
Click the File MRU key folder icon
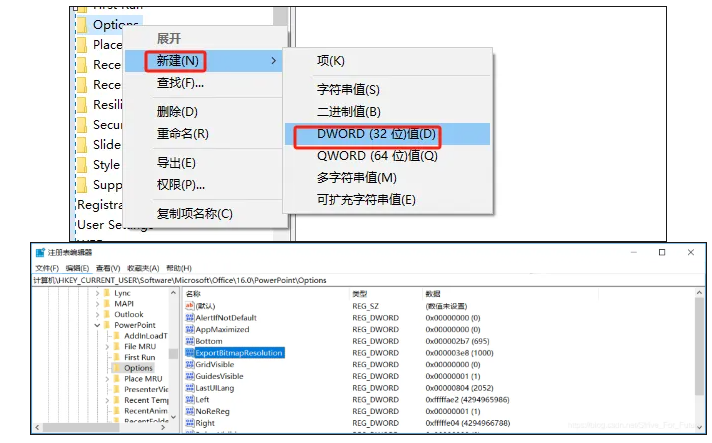pos(117,346)
